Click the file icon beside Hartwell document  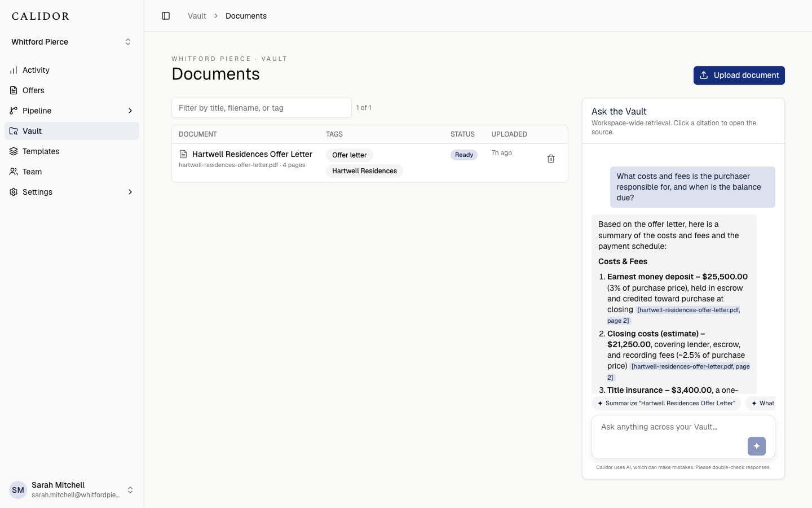(x=183, y=154)
